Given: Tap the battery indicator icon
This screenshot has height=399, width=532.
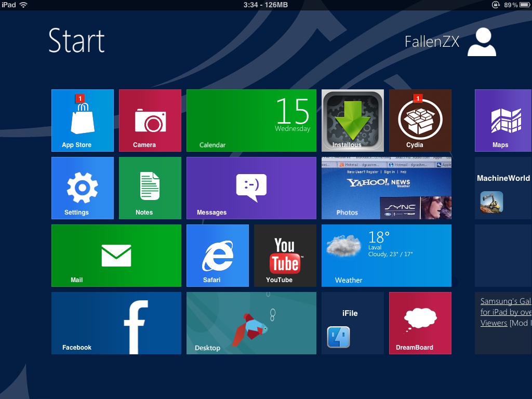Looking at the screenshot, I should [x=525, y=5].
